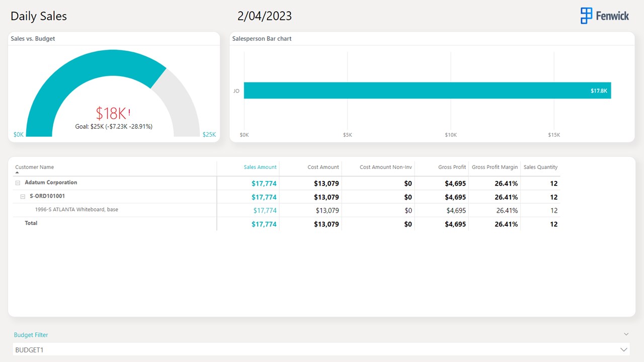Click the Gross Profit Margin column header
Viewport: 644px width, 362px height.
click(x=495, y=167)
